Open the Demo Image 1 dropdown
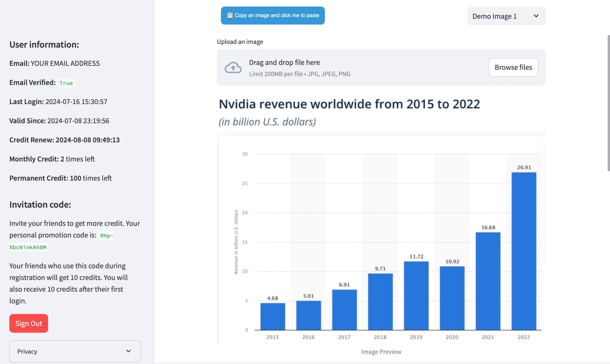This screenshot has height=364, width=610. pos(506,16)
